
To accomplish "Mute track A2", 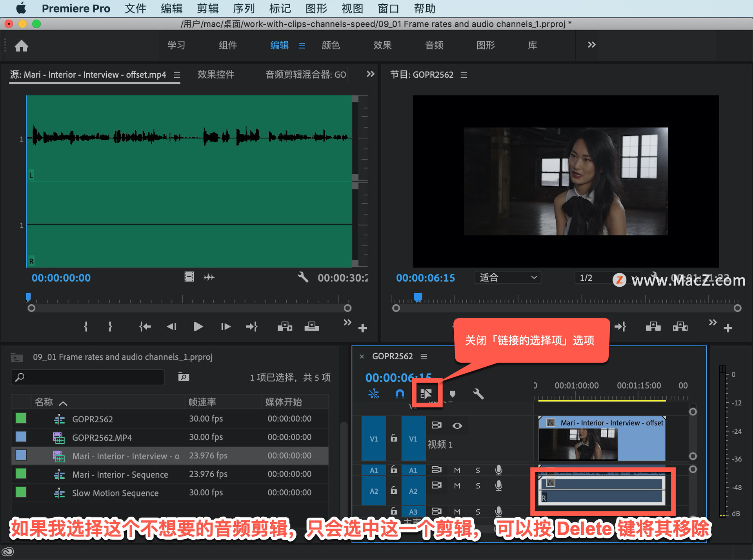I will (457, 486).
